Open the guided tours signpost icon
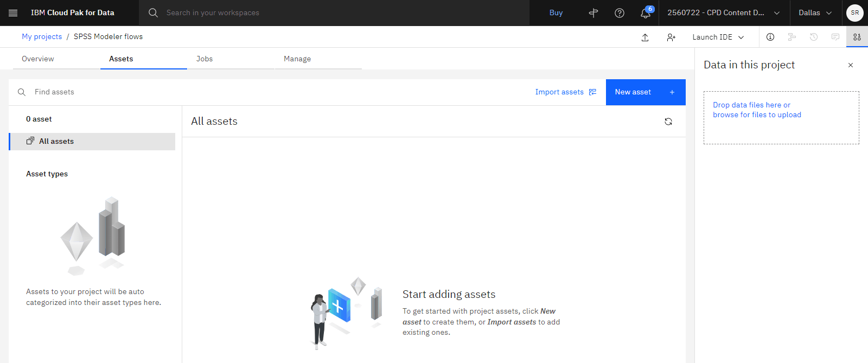This screenshot has width=868, height=363. point(593,13)
